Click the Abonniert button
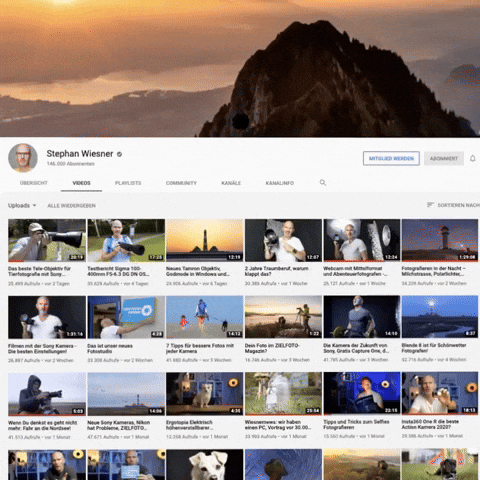This screenshot has height=480, width=480. 444,158
